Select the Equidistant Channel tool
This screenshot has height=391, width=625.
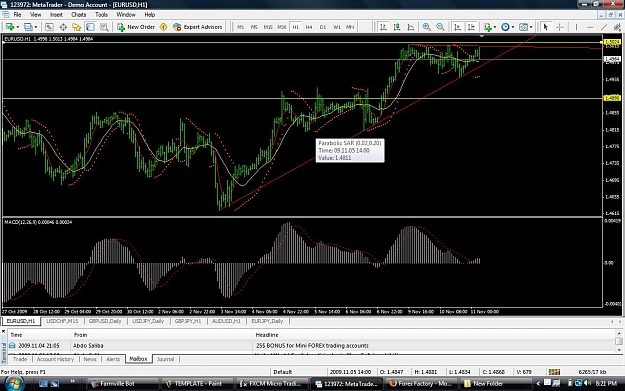coord(617,27)
